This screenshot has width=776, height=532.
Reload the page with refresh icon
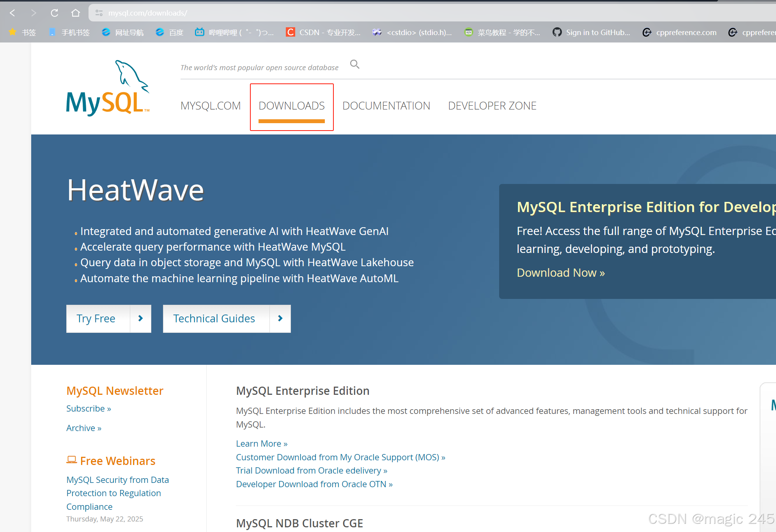click(54, 13)
